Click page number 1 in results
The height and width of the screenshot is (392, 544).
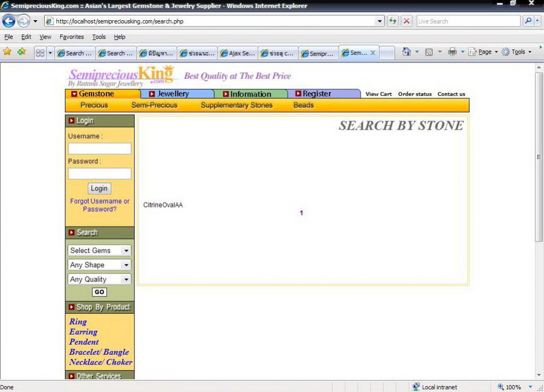[302, 213]
